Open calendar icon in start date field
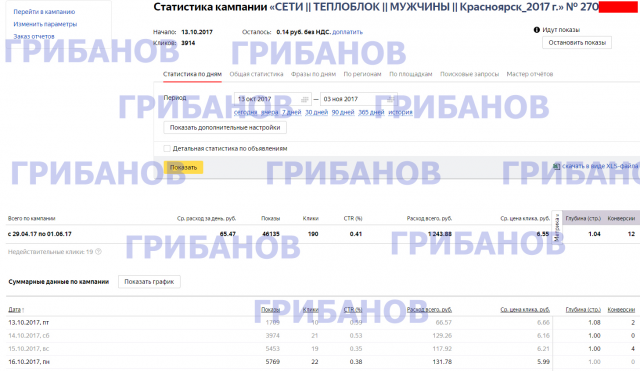640x371 pixels. click(x=304, y=99)
